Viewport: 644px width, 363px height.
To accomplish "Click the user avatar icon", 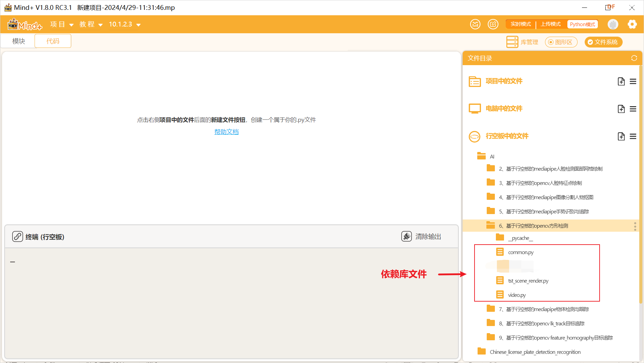I will [x=613, y=24].
